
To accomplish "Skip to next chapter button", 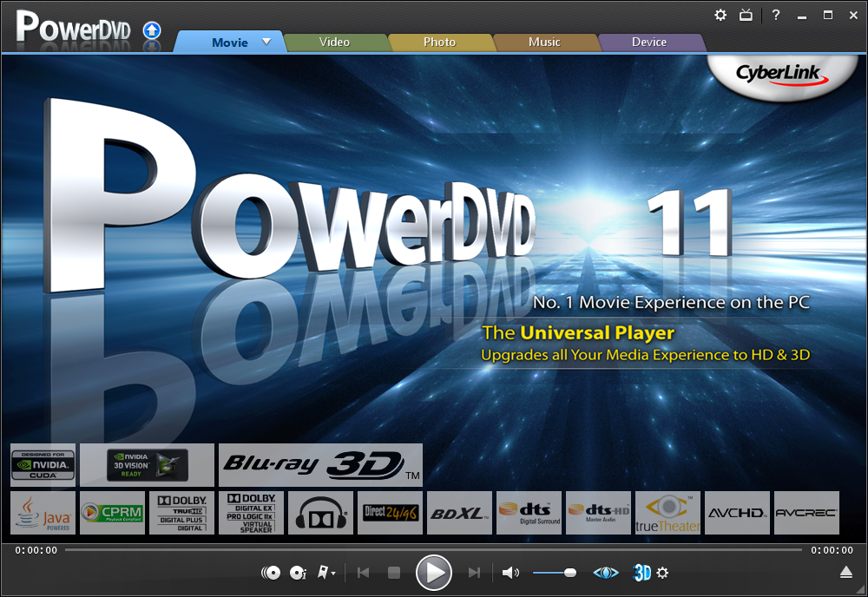I will tap(474, 573).
